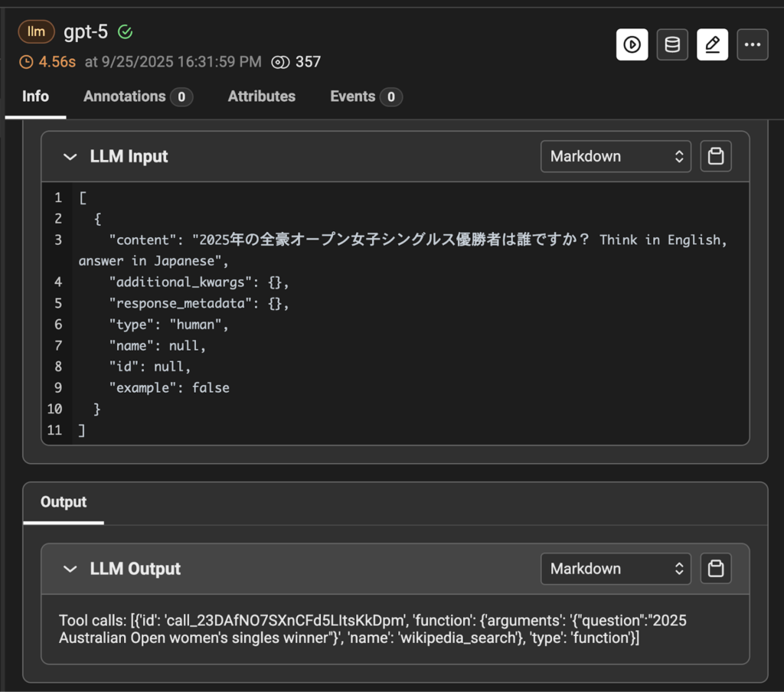Collapse the LLM Output section chevron
Image resolution: width=784 pixels, height=692 pixels.
pos(70,569)
